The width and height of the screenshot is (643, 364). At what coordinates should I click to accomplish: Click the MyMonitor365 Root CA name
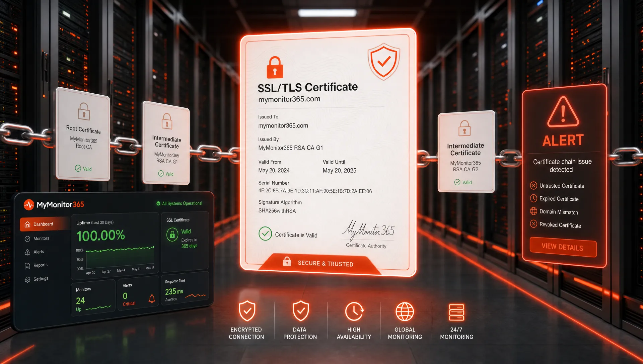pos(84,143)
